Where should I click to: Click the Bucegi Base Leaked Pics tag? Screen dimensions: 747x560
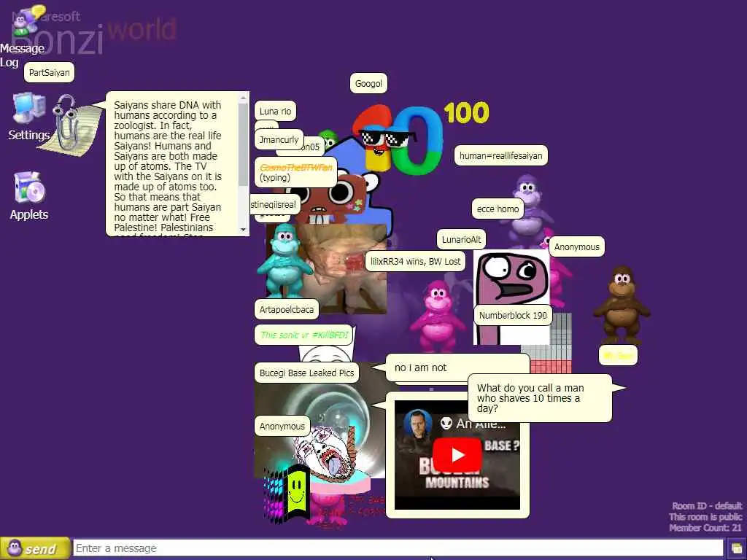[306, 373]
